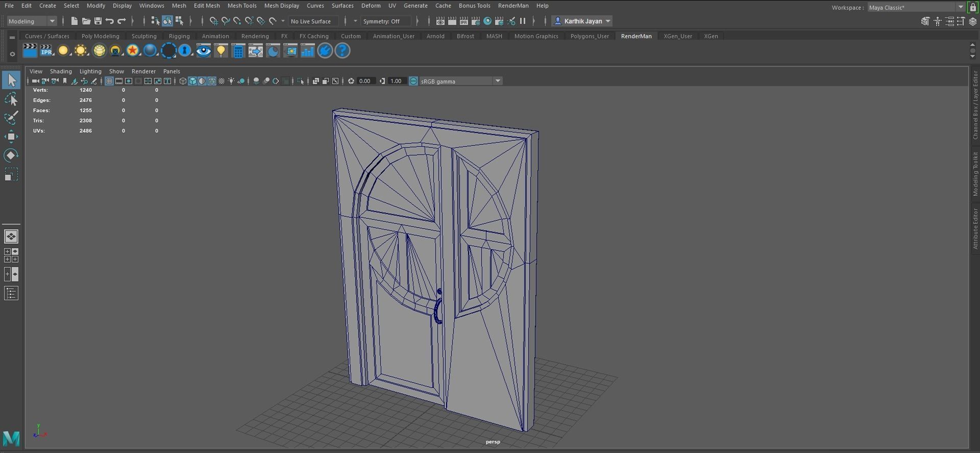
Task: Click the RenderMan render clapperboard shelf icon
Action: [30, 51]
